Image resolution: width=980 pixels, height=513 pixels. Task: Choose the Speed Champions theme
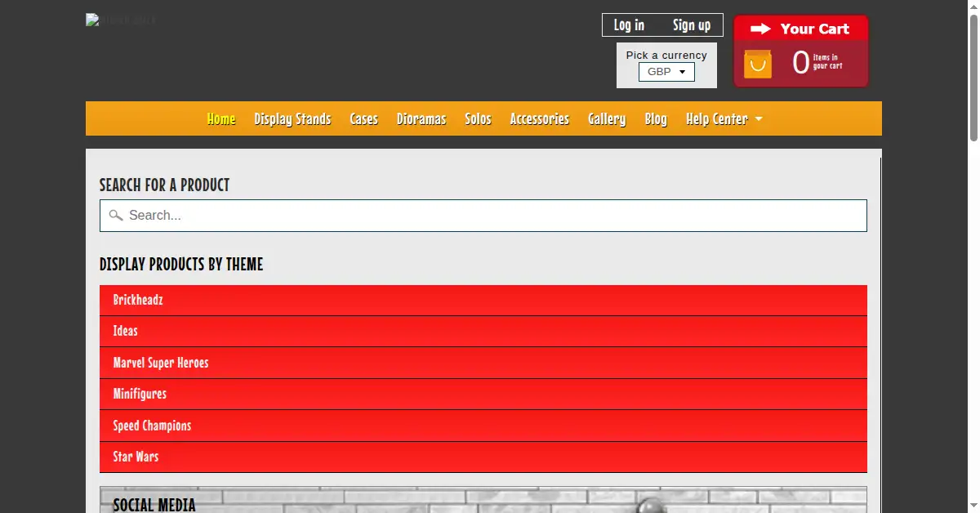click(x=483, y=426)
